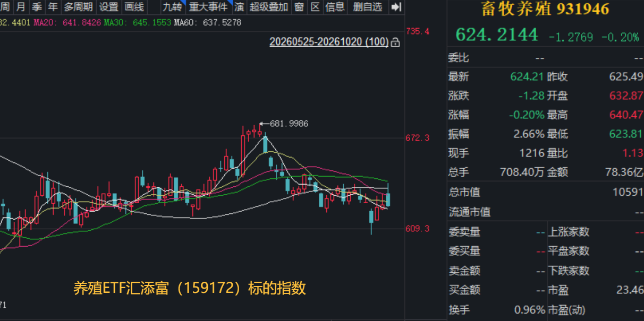Click the 金额 turnover value 78.36亿

[x=623, y=172]
